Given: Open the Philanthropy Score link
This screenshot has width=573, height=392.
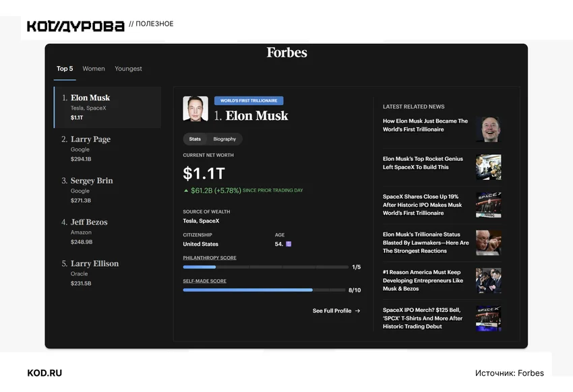Looking at the screenshot, I should 210,258.
